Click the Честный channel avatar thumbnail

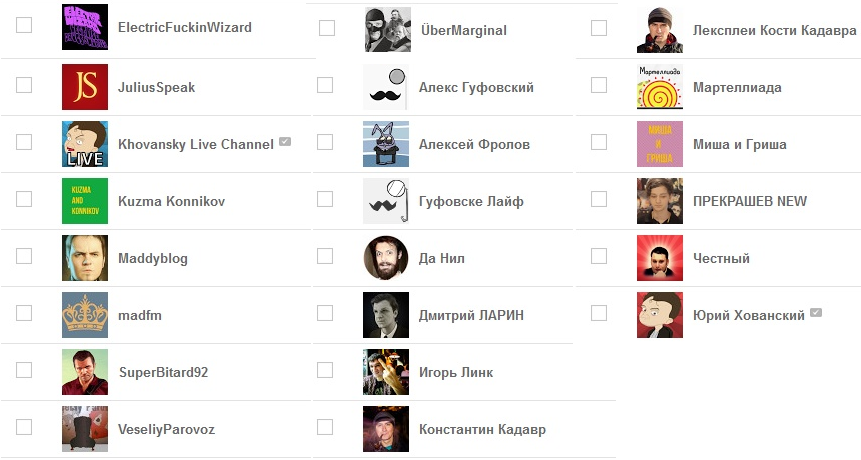click(659, 258)
